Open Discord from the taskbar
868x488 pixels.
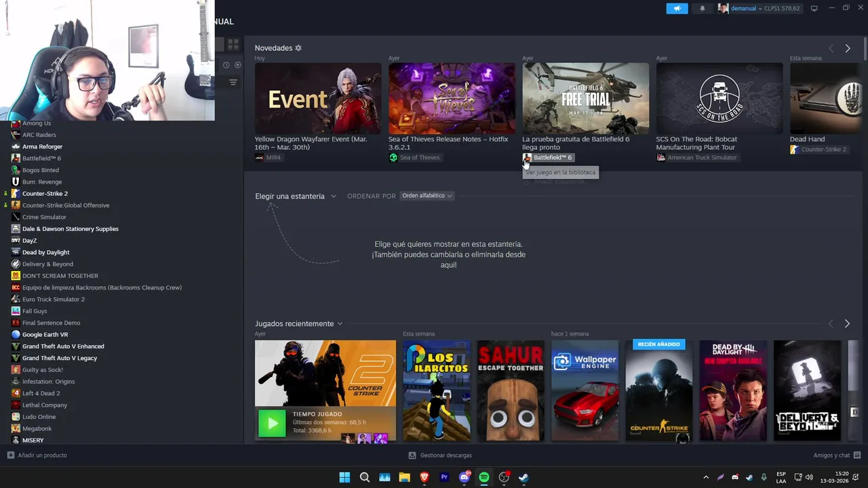[x=465, y=477]
